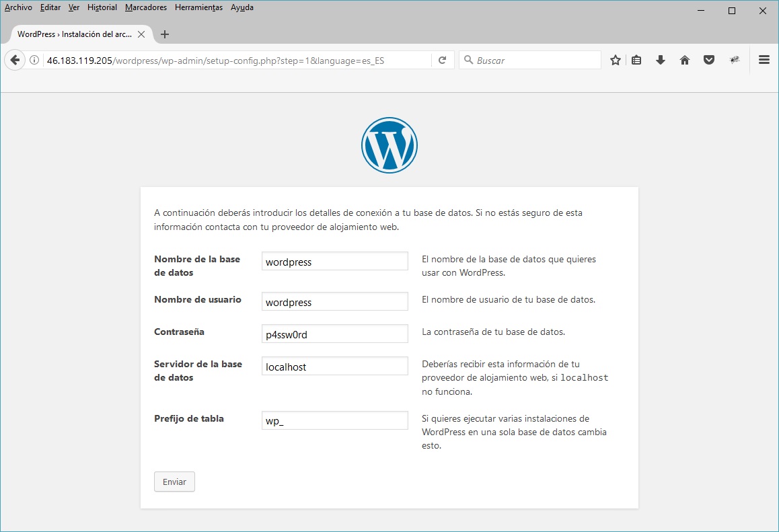Open the Marcadores menu
Image resolution: width=779 pixels, height=532 pixels.
click(x=146, y=7)
